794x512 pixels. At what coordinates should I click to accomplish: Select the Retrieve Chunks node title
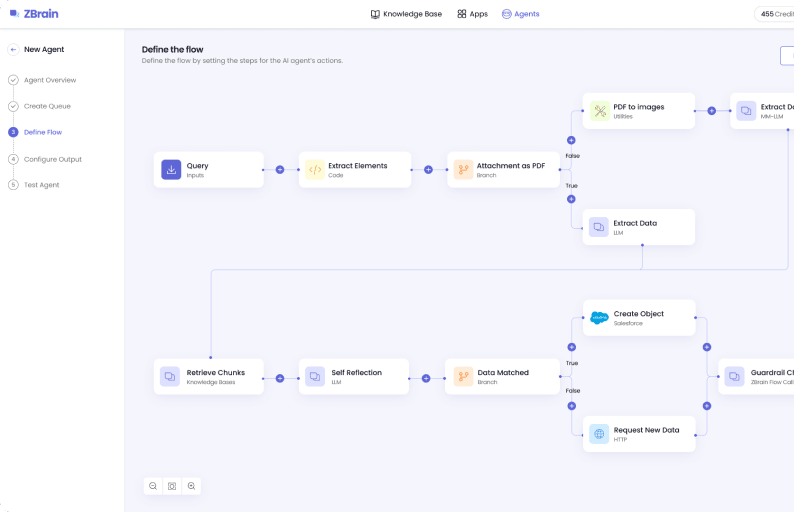coord(216,372)
